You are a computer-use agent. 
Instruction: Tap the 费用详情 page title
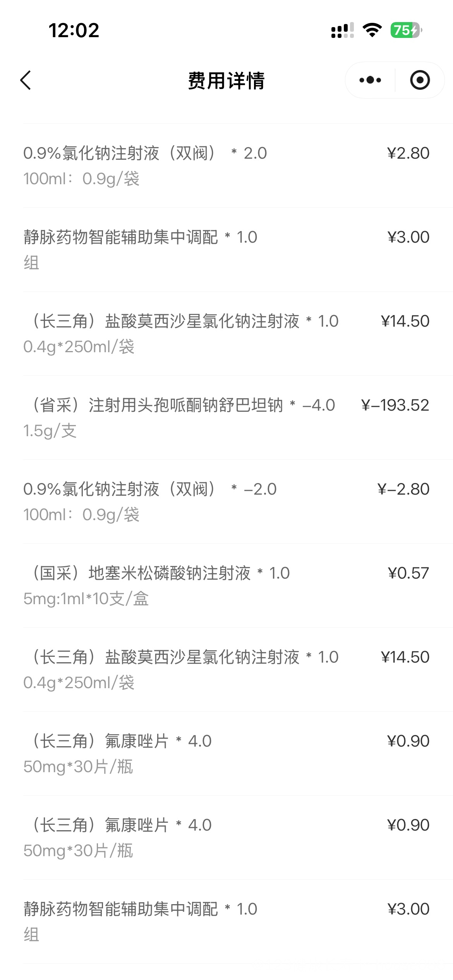click(226, 81)
